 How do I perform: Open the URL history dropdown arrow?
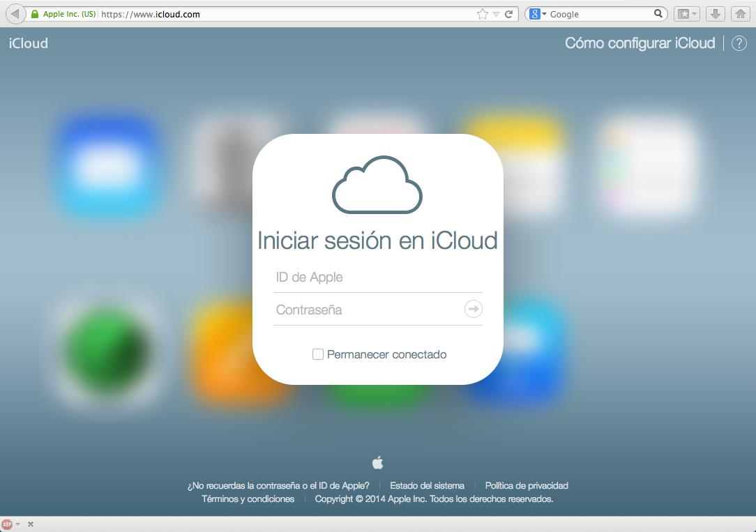pos(496,15)
